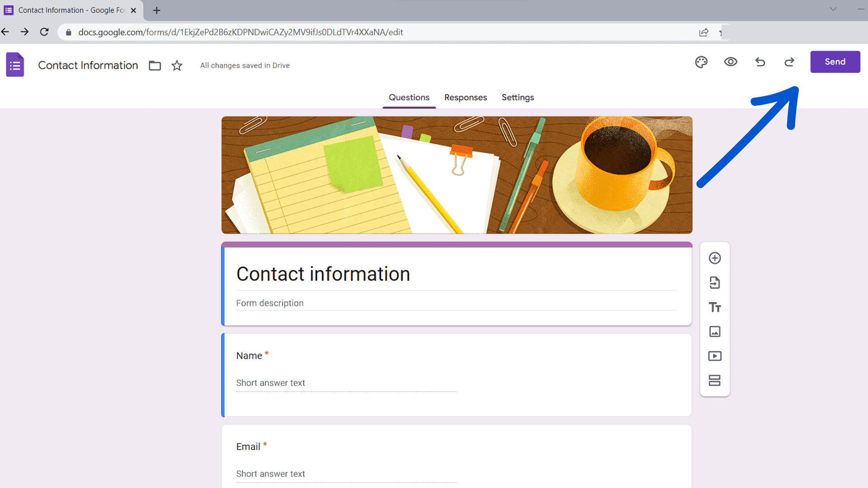This screenshot has height=488, width=868.
Task: Add a title and description section
Action: (715, 307)
